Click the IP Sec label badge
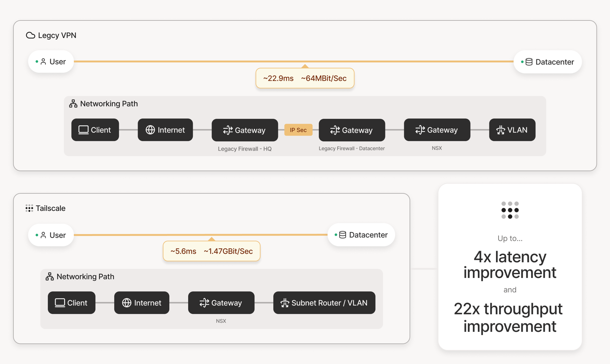The height and width of the screenshot is (364, 610). coord(298,130)
